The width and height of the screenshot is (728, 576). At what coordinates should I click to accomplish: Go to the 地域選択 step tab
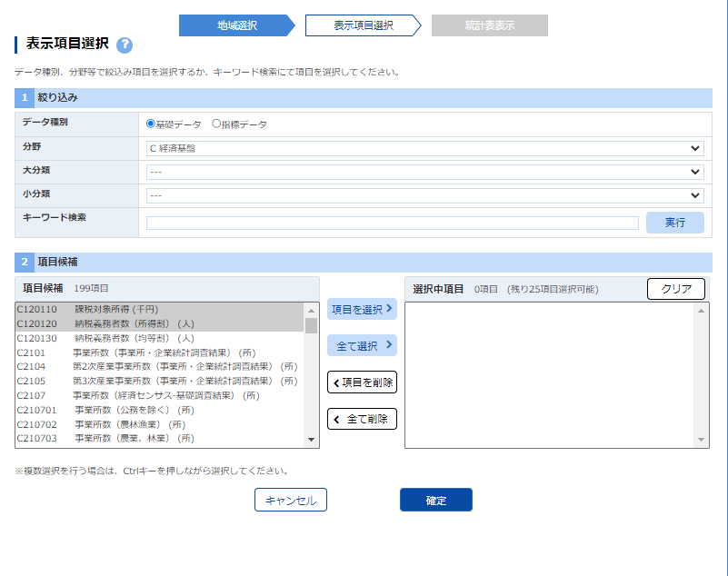pos(236,25)
